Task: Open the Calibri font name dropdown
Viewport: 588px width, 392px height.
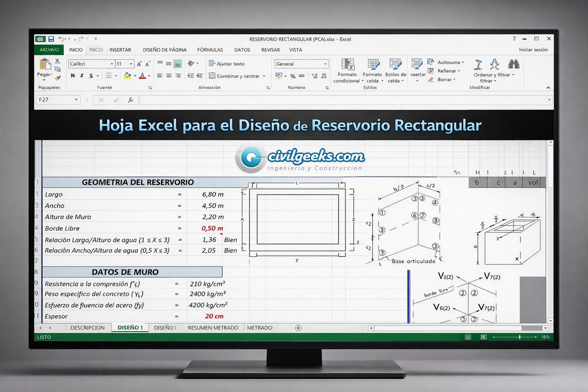Action: [111, 64]
